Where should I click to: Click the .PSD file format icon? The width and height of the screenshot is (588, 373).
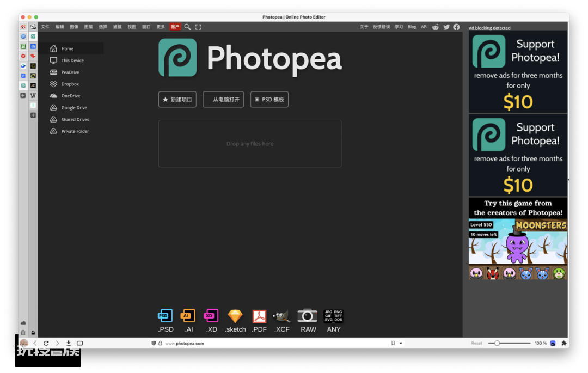click(x=166, y=316)
